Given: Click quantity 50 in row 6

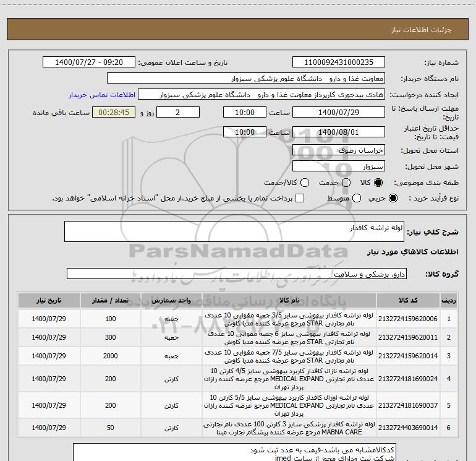Looking at the screenshot, I should pos(111,428).
